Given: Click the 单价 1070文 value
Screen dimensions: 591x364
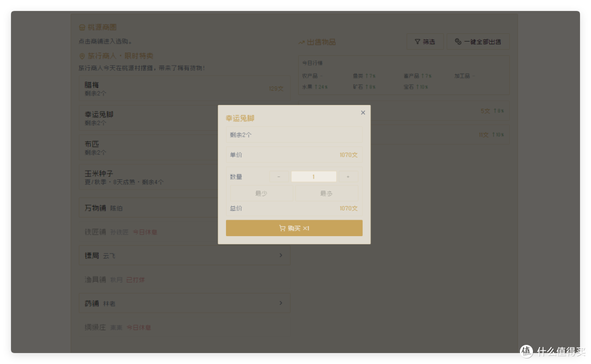Looking at the screenshot, I should tap(348, 155).
